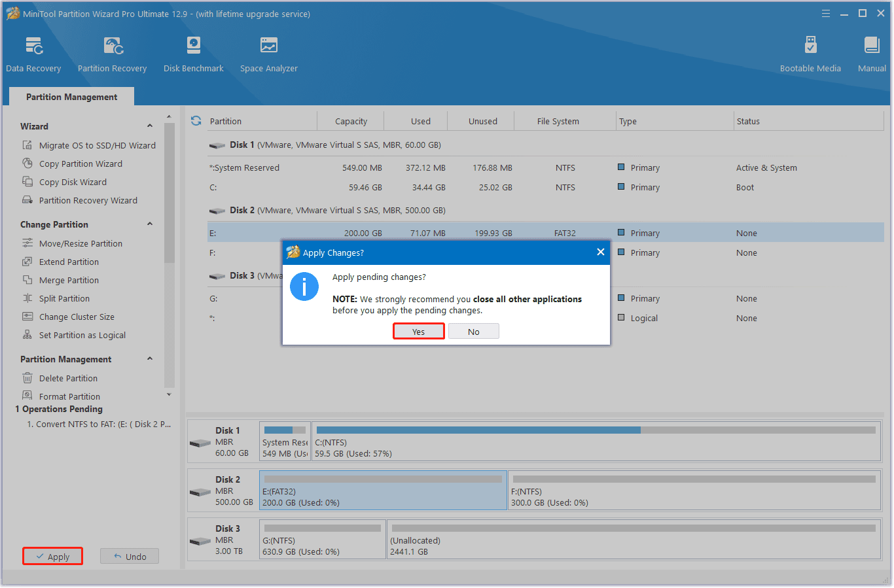The width and height of the screenshot is (894, 588).
Task: Select the C: partition row
Action: click(546, 187)
